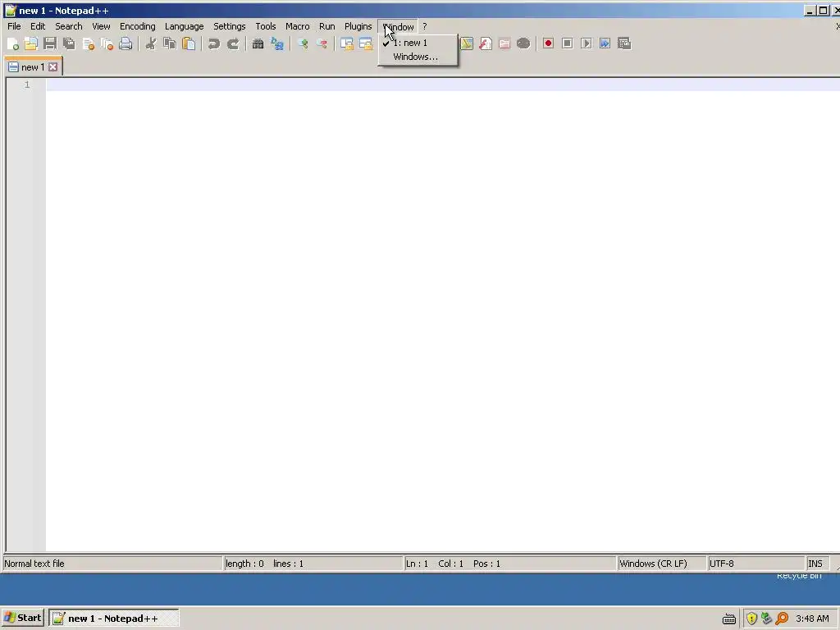This screenshot has height=630, width=840.
Task: Click the Stop Recording macro icon
Action: click(568, 44)
